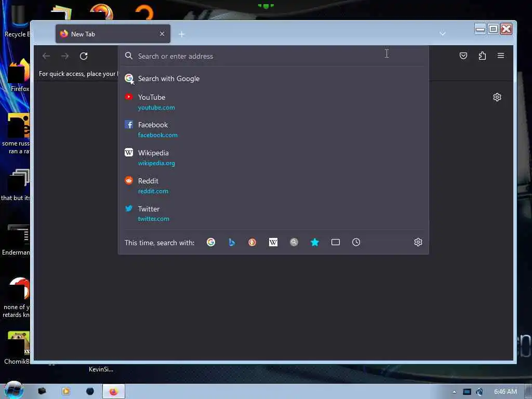Screen dimensions: 532x399
Task: Open search settings gear in dropdown
Action: (x=418, y=242)
